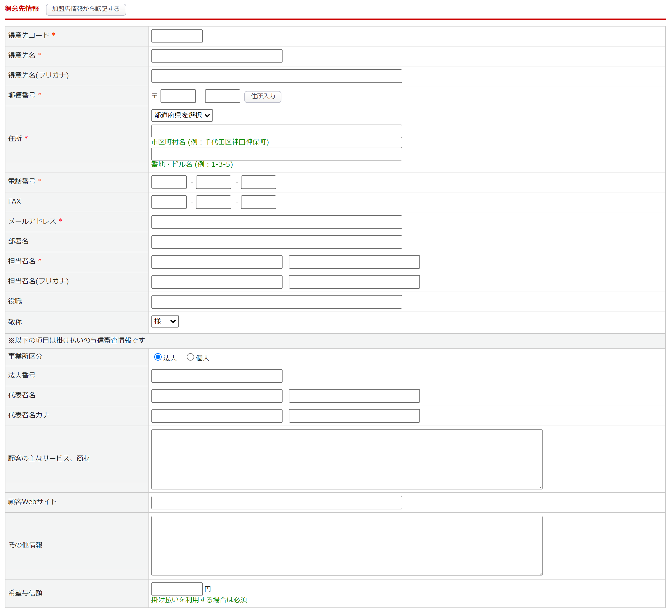Click the 得意先コード input field
672x616 pixels.
177,36
